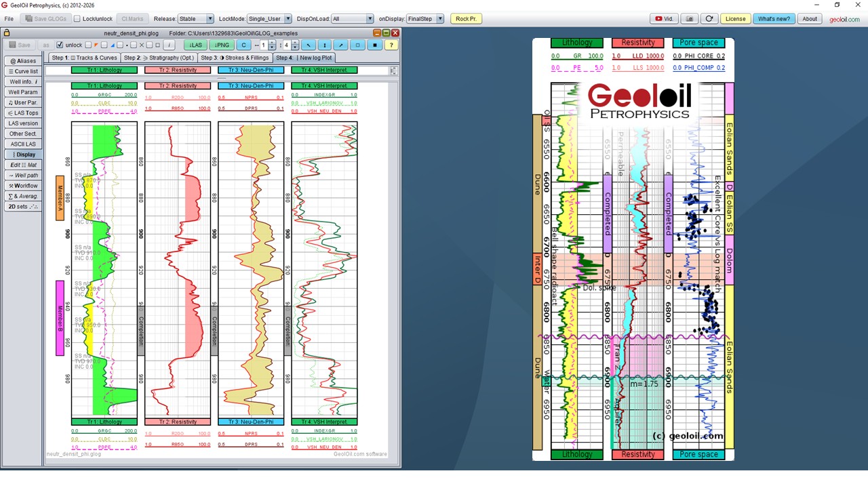Open the Curve list panel

coord(23,71)
